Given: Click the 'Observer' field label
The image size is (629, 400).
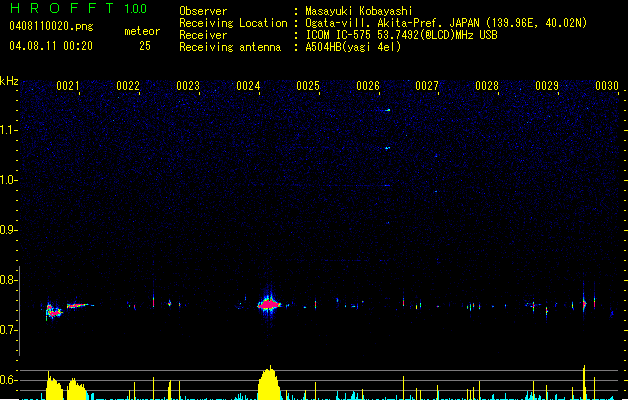Looking at the screenshot, I should coord(203,11).
